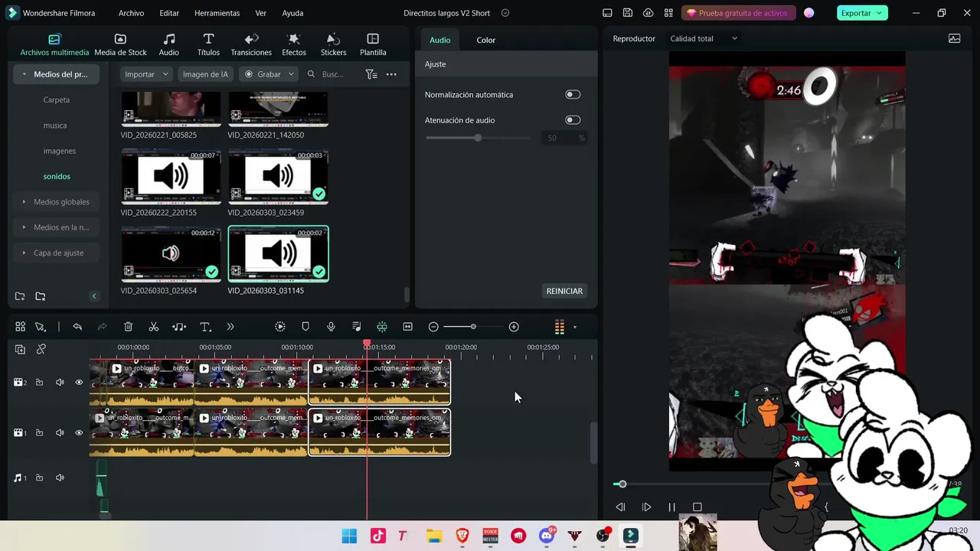Select the imagenes folder
The width and height of the screenshot is (980, 551).
pyautogui.click(x=59, y=151)
